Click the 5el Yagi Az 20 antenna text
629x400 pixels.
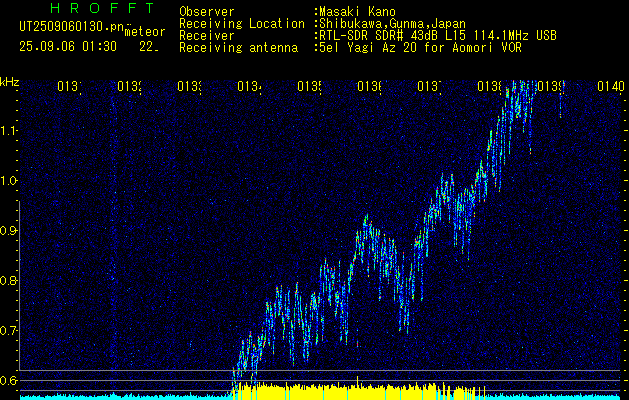click(420, 48)
